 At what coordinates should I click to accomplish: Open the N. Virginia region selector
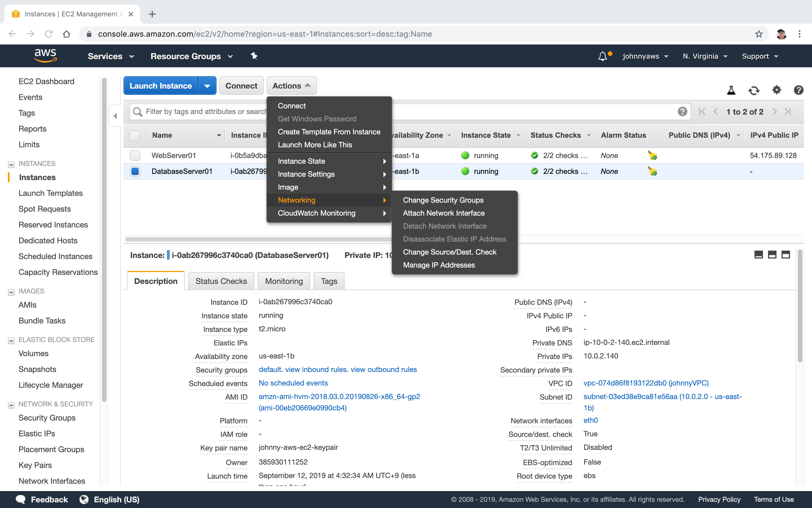(x=705, y=56)
